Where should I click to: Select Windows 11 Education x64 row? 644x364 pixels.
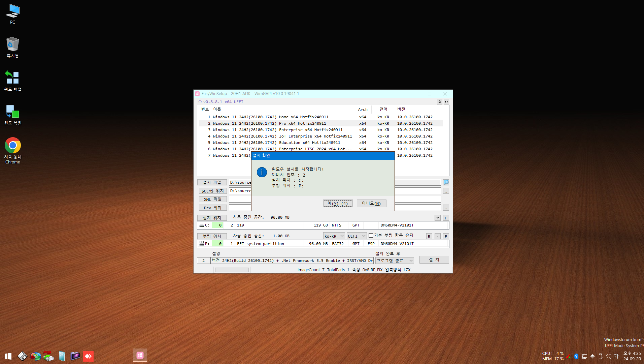point(321,143)
